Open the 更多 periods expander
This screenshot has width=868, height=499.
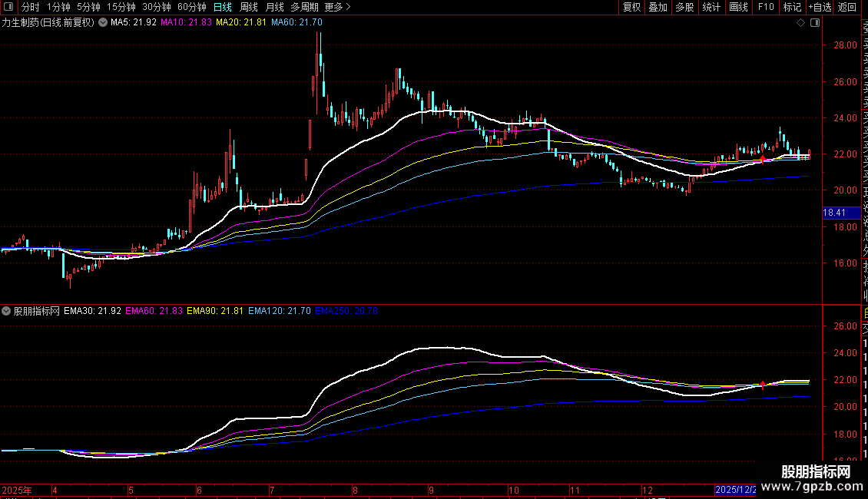(337, 8)
